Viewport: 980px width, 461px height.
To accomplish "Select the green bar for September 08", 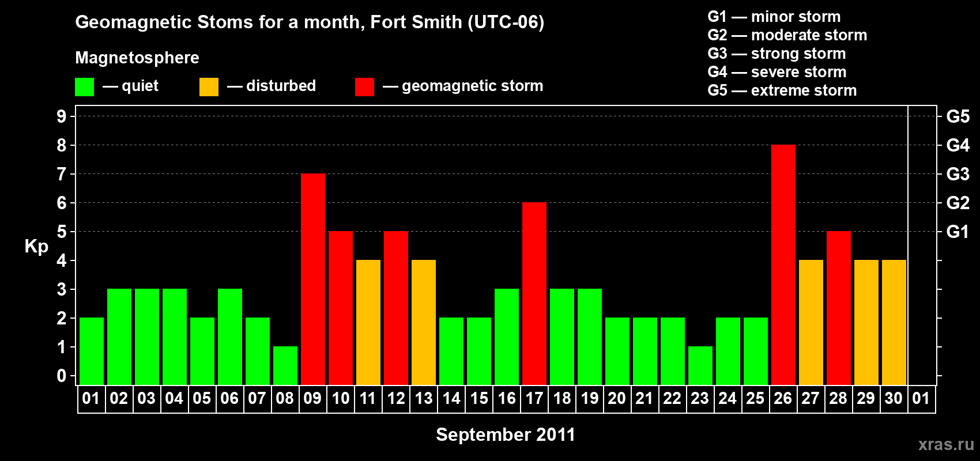I will tap(285, 366).
